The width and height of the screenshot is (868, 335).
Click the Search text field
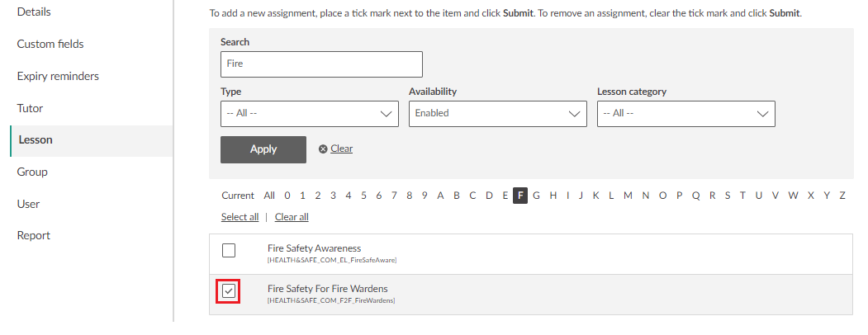322,64
